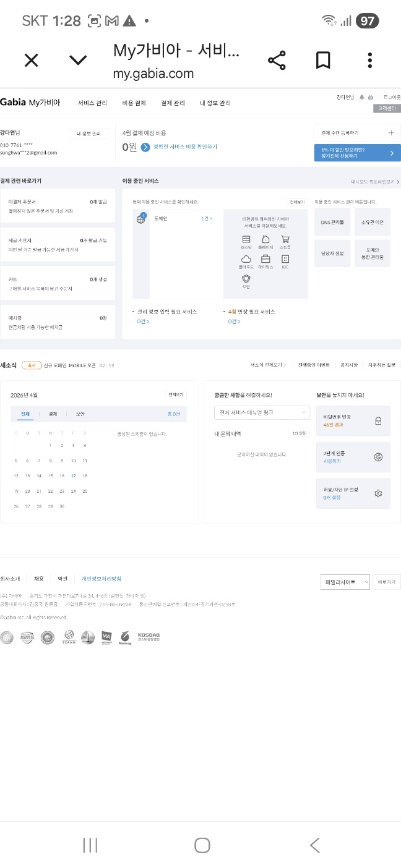
Task: Select the 결제 calendar tab
Action: pos(53,414)
